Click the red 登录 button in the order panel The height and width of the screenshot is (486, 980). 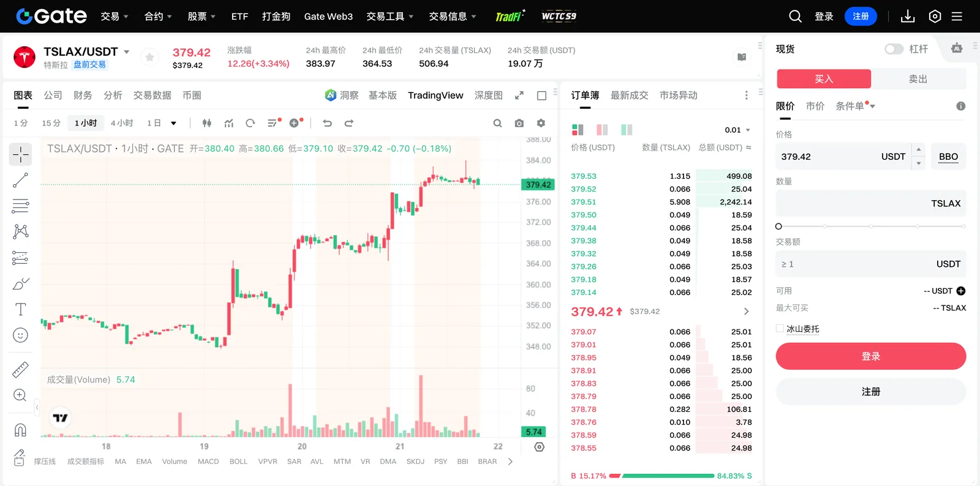pos(871,356)
